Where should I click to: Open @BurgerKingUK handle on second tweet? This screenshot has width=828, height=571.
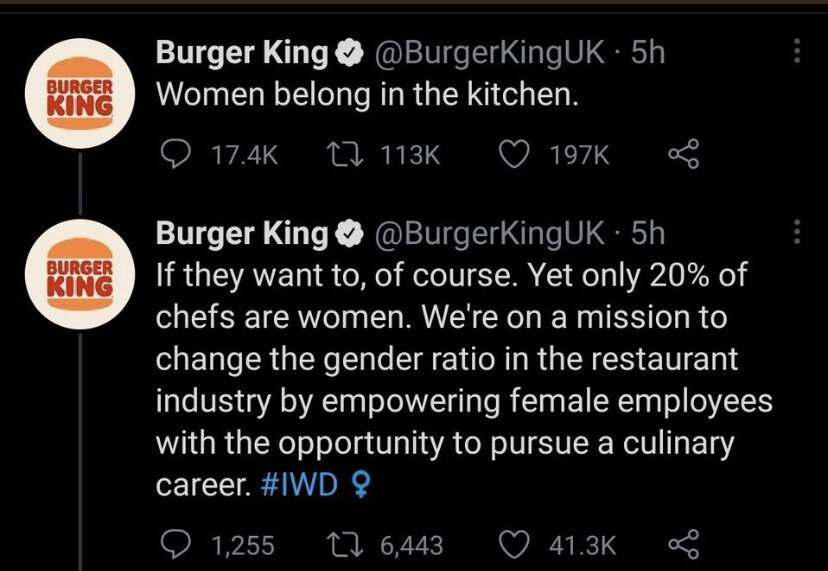point(490,233)
